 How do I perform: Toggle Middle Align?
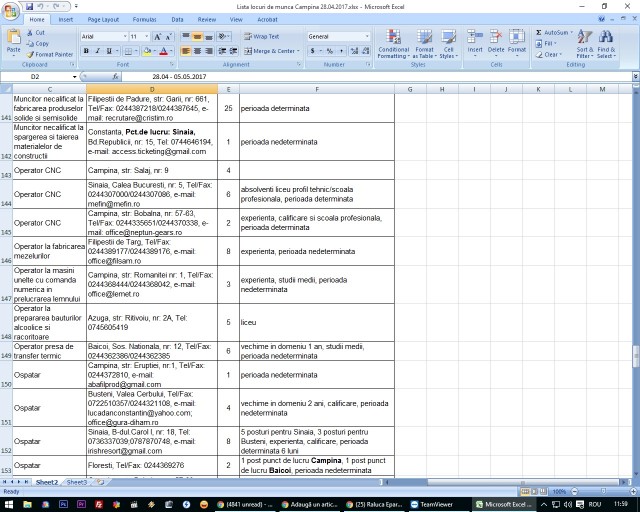197,37
